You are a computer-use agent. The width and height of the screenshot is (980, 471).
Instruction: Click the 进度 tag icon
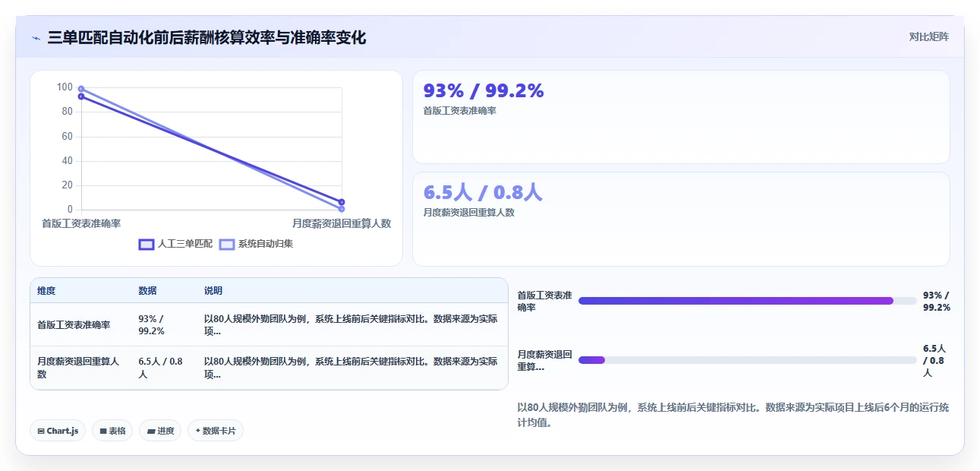pos(151,431)
